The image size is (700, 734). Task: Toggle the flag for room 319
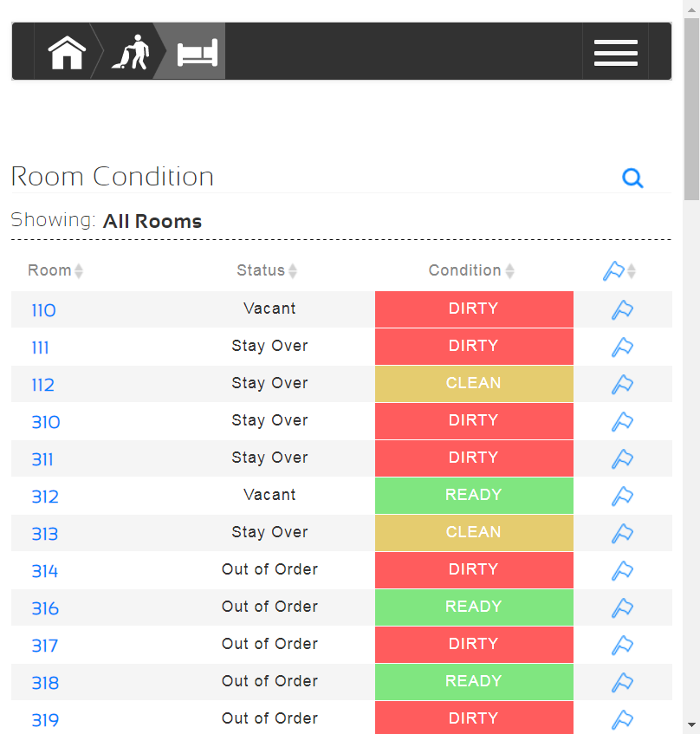(622, 719)
